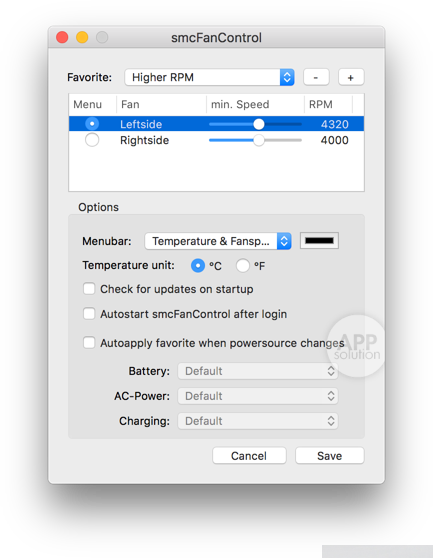
Task: Open the AC-Power favorite dropdown
Action: click(x=258, y=396)
